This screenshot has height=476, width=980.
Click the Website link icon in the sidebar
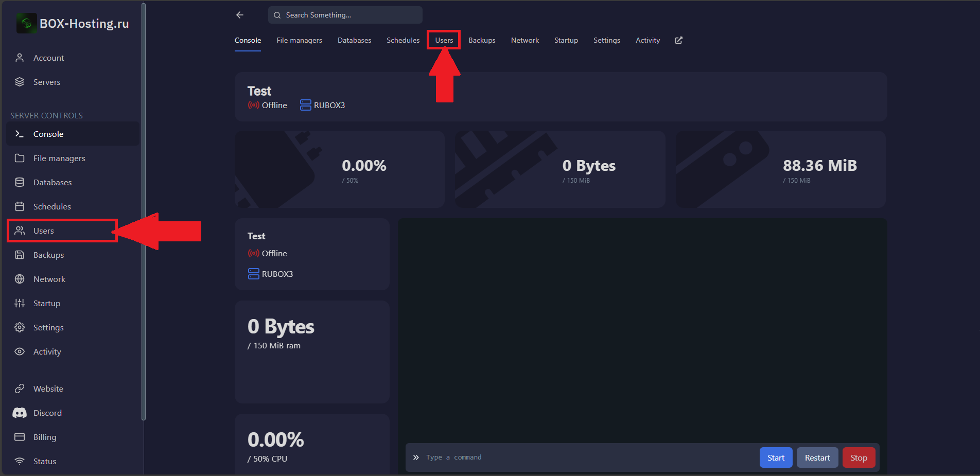20,389
